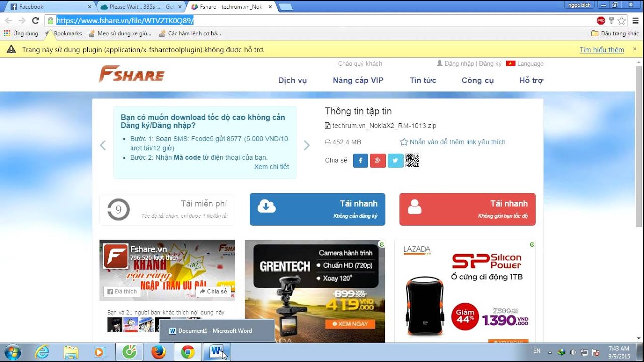
Task: Open the Nâng cấp VIP menu
Action: click(358, 80)
